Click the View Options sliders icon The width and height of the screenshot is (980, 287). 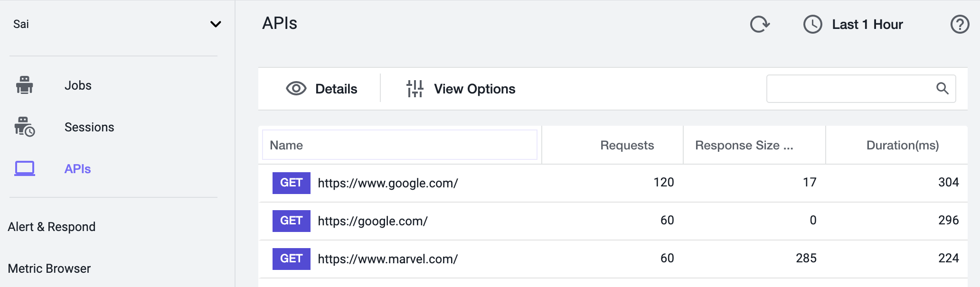[x=415, y=89]
